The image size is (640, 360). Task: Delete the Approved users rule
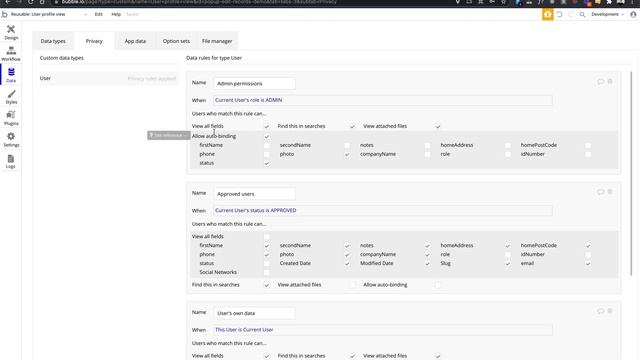[610, 192]
